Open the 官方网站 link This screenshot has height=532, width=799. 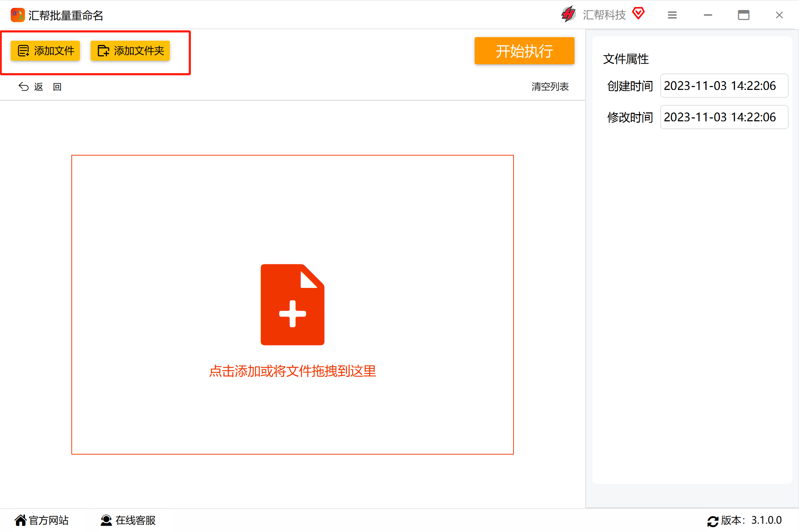[42, 520]
